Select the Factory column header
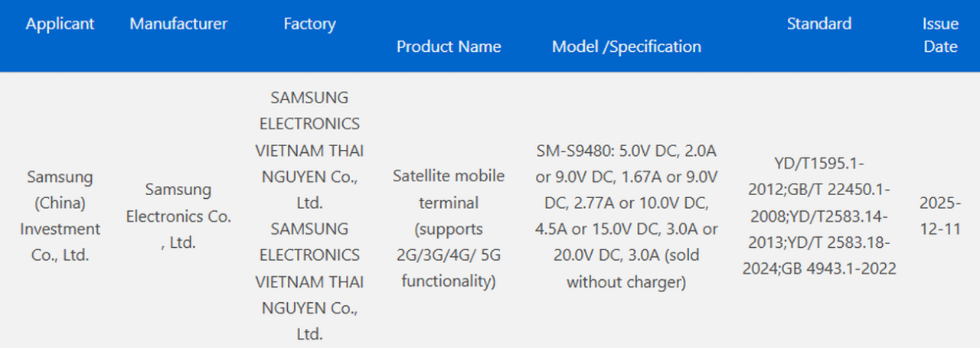Image resolution: width=980 pixels, height=348 pixels. point(309,24)
